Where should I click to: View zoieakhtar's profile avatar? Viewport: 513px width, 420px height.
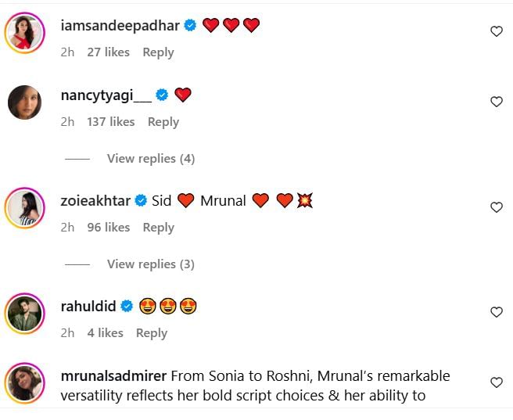tap(24, 207)
